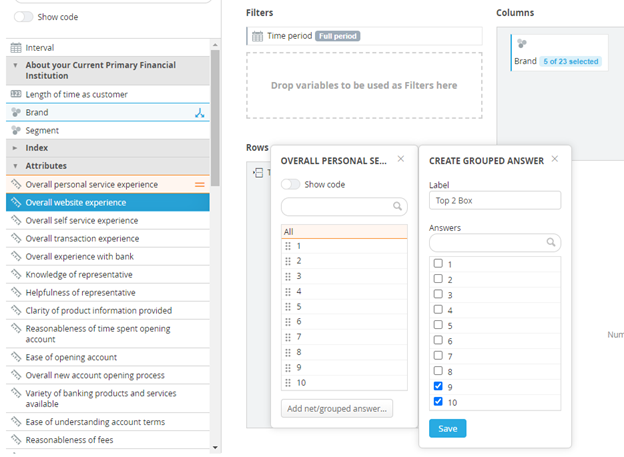
Task: Click the Time period calendar icon in Filters
Action: click(257, 36)
